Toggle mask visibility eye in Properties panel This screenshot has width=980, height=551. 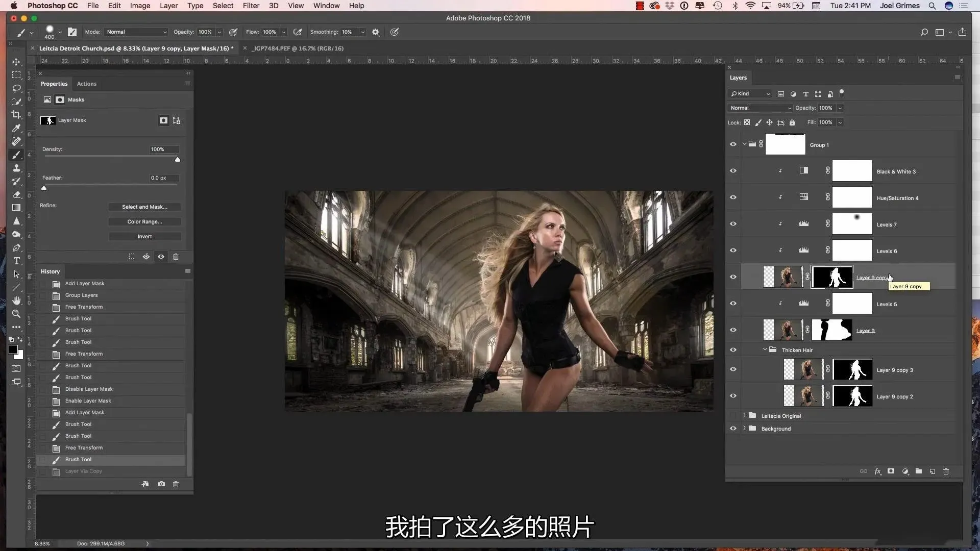click(161, 257)
